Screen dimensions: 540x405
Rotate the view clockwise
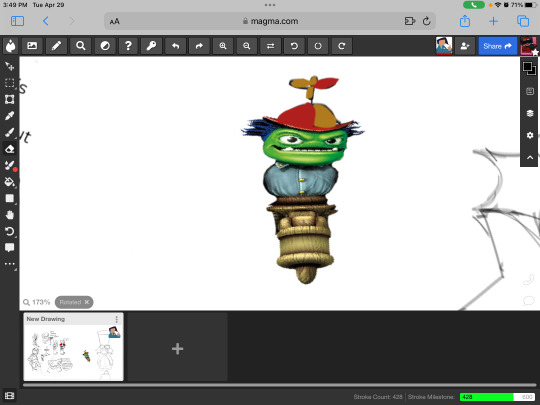tap(342, 46)
